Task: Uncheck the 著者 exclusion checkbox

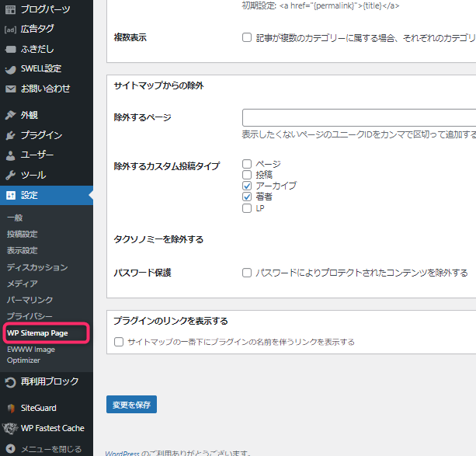Action: (x=247, y=197)
